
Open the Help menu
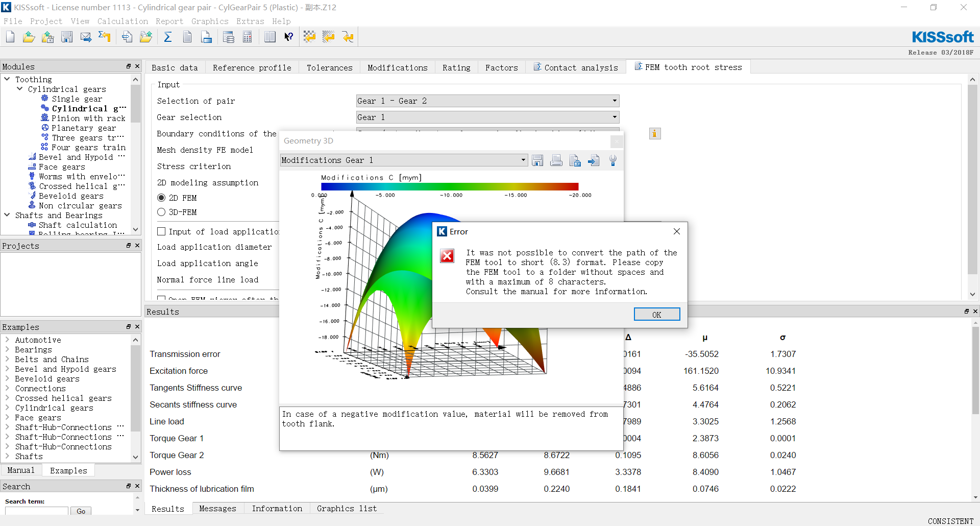[281, 21]
